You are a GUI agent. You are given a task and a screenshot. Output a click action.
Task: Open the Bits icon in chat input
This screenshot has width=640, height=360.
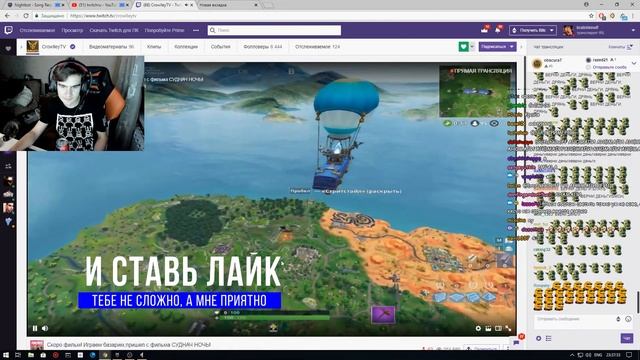pos(618,319)
